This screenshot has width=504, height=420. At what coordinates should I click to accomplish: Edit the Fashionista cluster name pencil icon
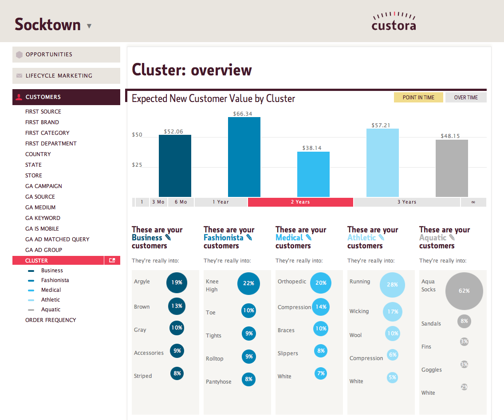pos(249,237)
